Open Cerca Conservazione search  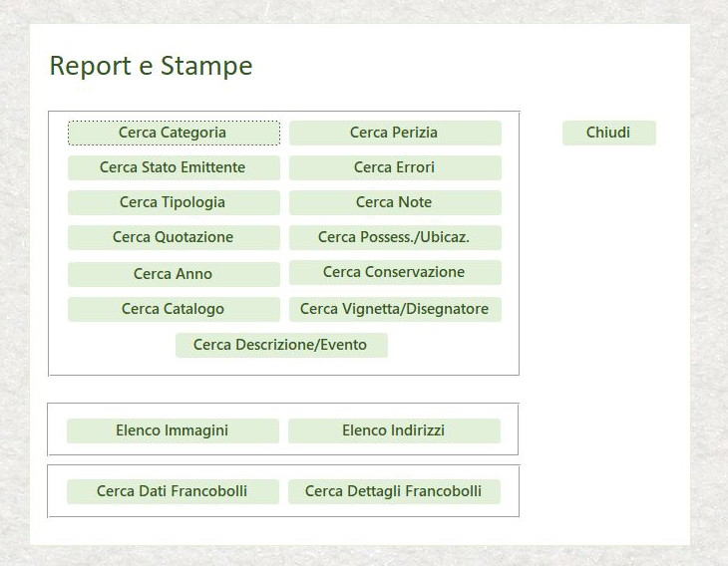pos(395,272)
